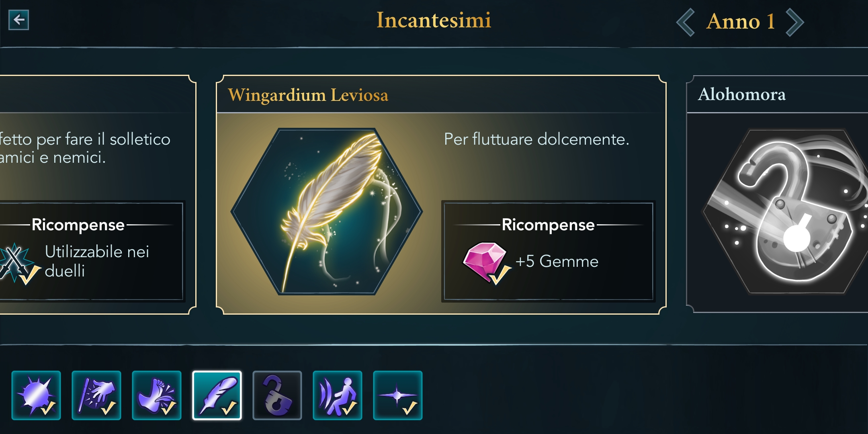The width and height of the screenshot is (868, 434).
Task: Tap the pink gem reward icon
Action: pos(485,262)
